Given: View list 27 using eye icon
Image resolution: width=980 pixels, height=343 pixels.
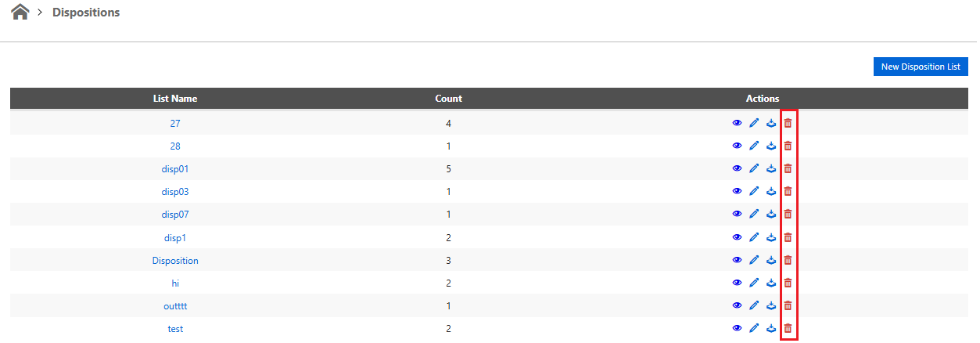Looking at the screenshot, I should point(737,123).
